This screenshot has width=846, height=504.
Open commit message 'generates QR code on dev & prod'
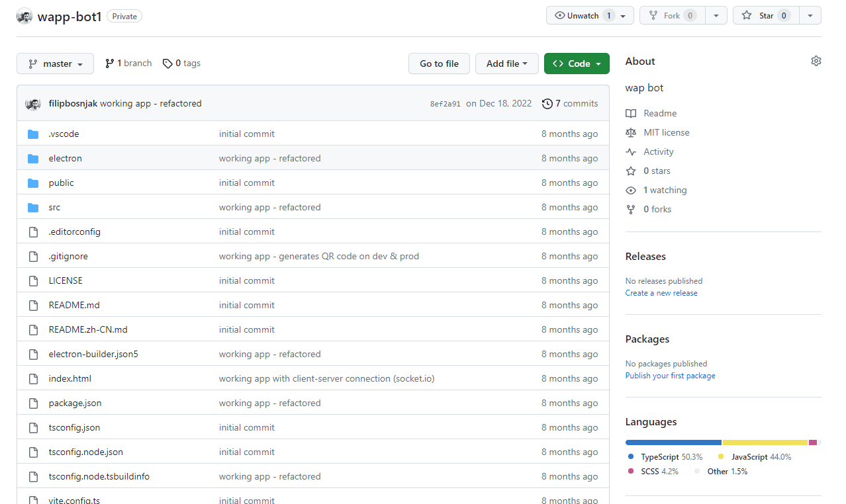[319, 256]
